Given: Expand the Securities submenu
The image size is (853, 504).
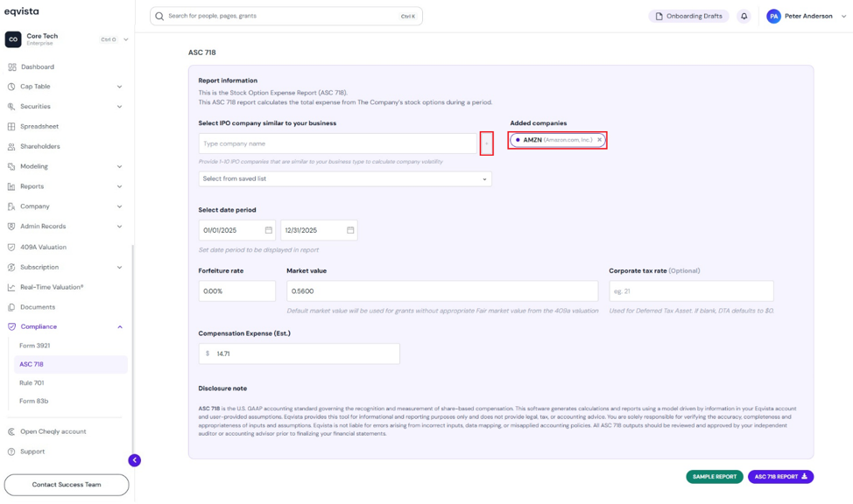Looking at the screenshot, I should pos(120,107).
